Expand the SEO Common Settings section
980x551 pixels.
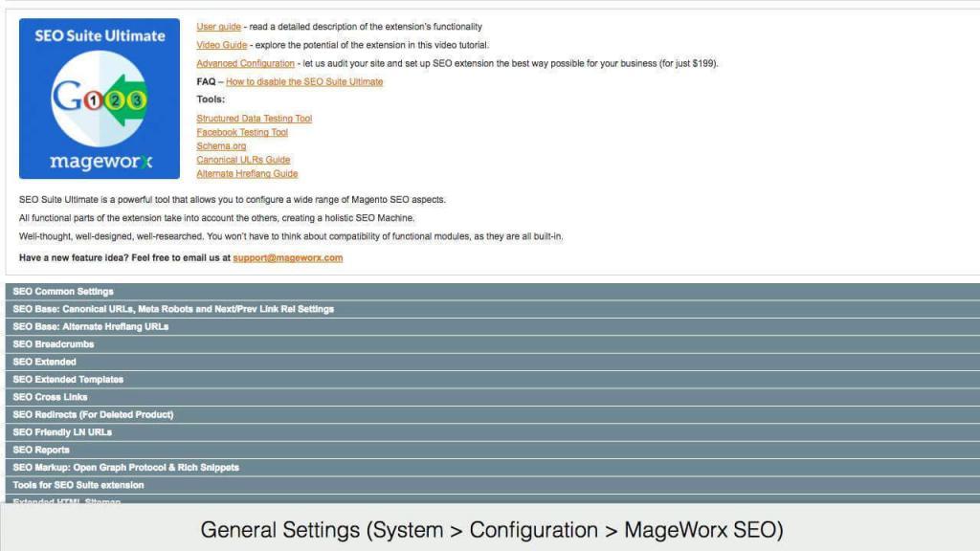pos(62,291)
